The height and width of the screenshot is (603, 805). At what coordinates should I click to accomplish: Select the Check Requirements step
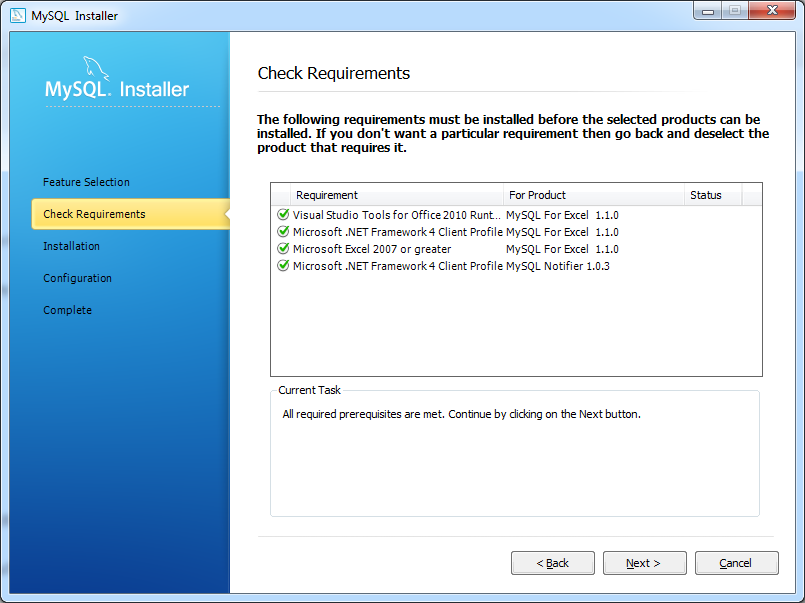[130, 214]
